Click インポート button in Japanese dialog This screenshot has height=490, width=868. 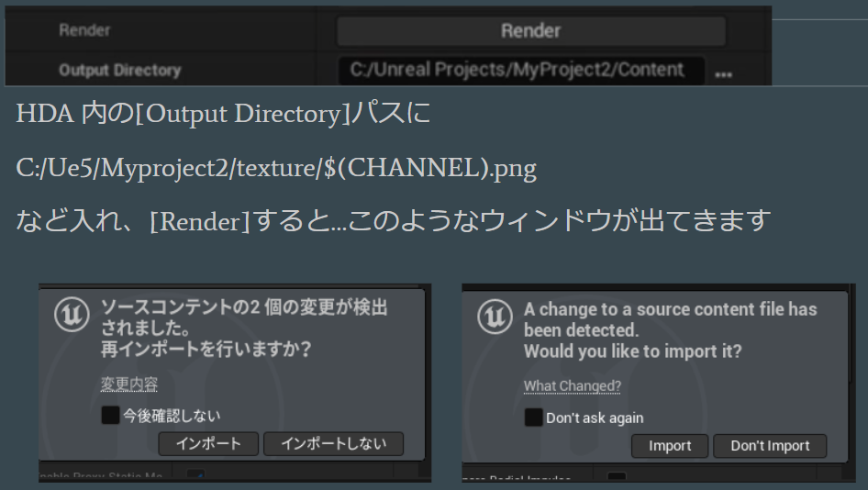tap(208, 443)
